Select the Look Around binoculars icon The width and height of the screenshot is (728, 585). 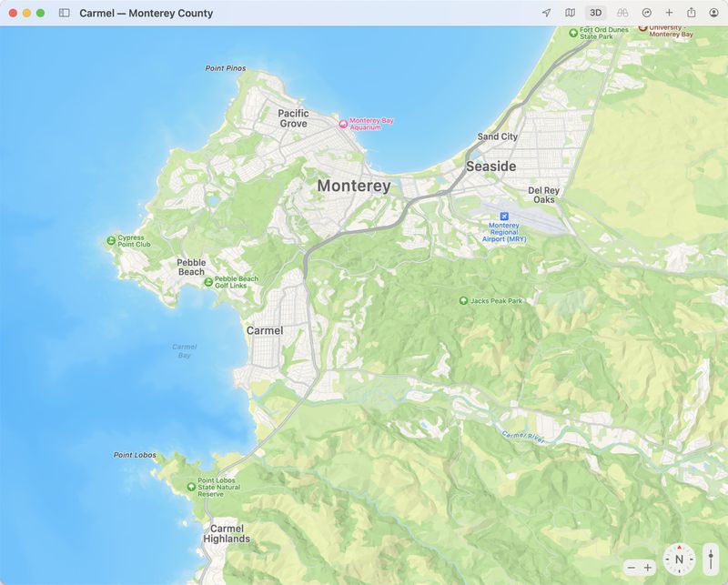click(x=622, y=13)
